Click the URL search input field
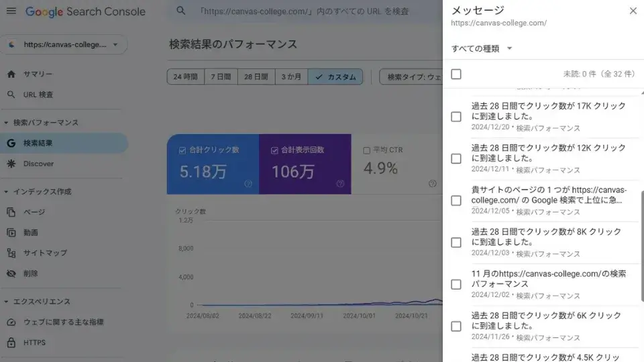The image size is (644, 362). (304, 11)
